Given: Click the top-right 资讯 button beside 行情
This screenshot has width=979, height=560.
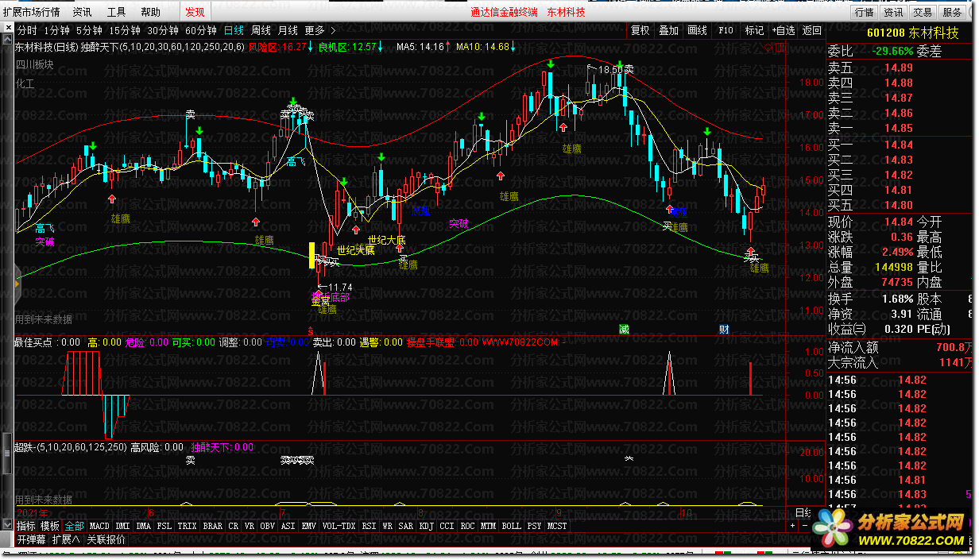Looking at the screenshot, I should pos(893,12).
